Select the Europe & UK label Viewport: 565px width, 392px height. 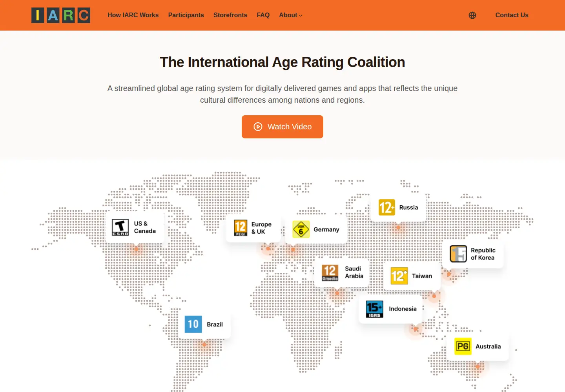261,228
